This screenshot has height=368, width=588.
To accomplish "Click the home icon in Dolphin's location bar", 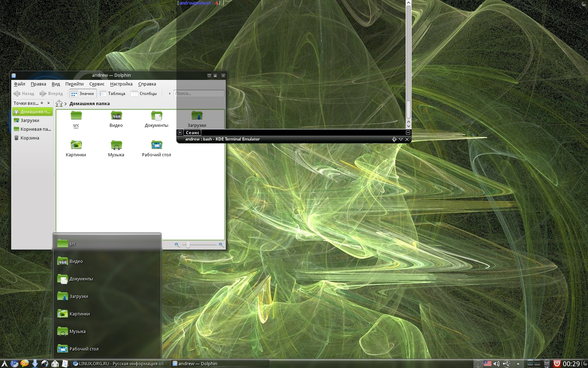I will pos(59,103).
